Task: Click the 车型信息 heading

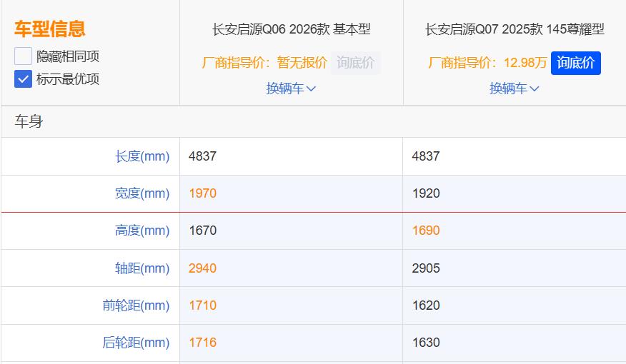Action: coord(50,29)
